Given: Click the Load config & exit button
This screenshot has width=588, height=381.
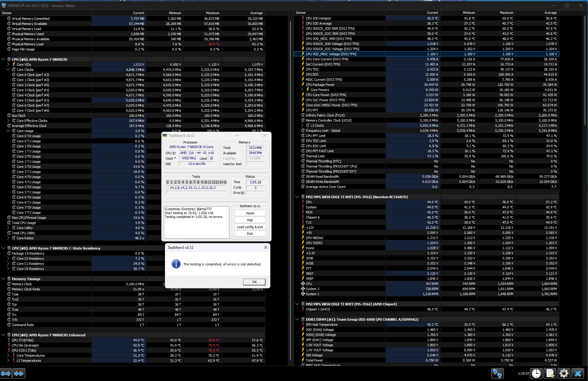Looking at the screenshot, I should click(x=250, y=227).
